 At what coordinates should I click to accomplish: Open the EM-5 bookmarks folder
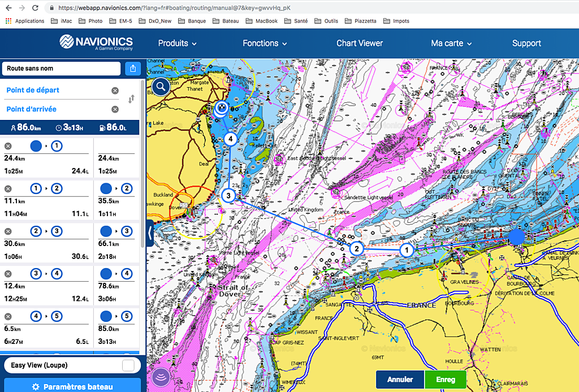click(121, 21)
